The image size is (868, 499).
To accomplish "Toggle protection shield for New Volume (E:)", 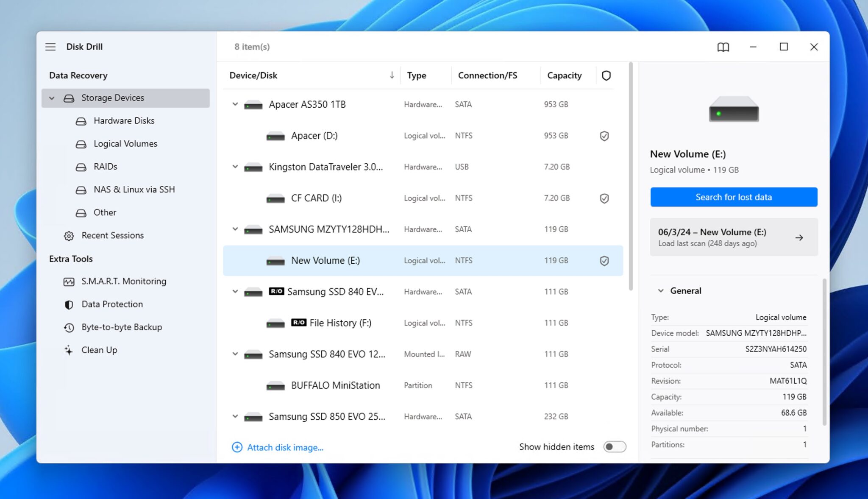I will coord(604,261).
